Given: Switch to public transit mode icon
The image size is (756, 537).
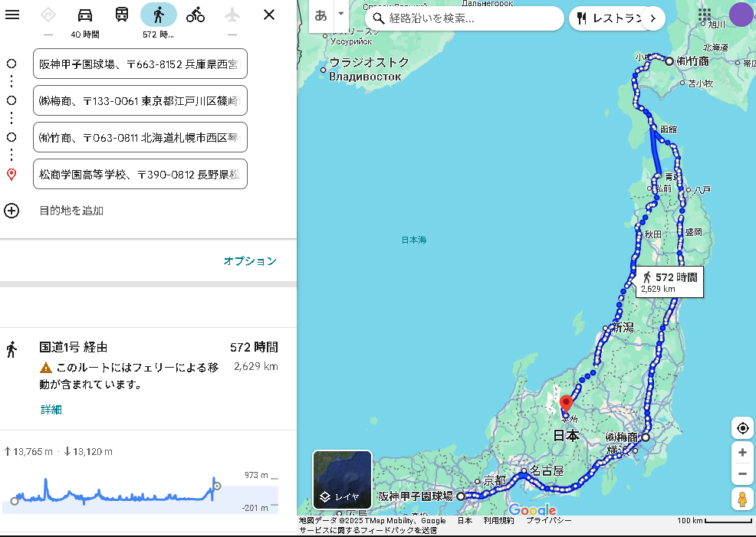Looking at the screenshot, I should (122, 15).
